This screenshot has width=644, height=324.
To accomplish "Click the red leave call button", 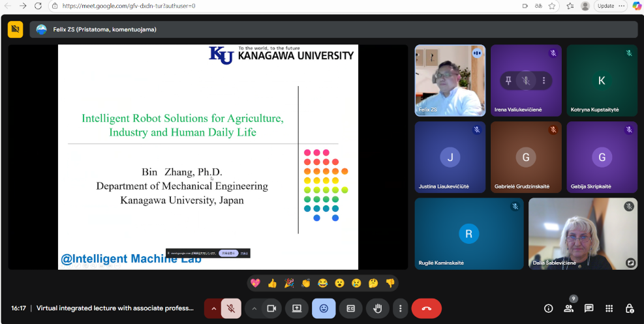I will [x=426, y=308].
